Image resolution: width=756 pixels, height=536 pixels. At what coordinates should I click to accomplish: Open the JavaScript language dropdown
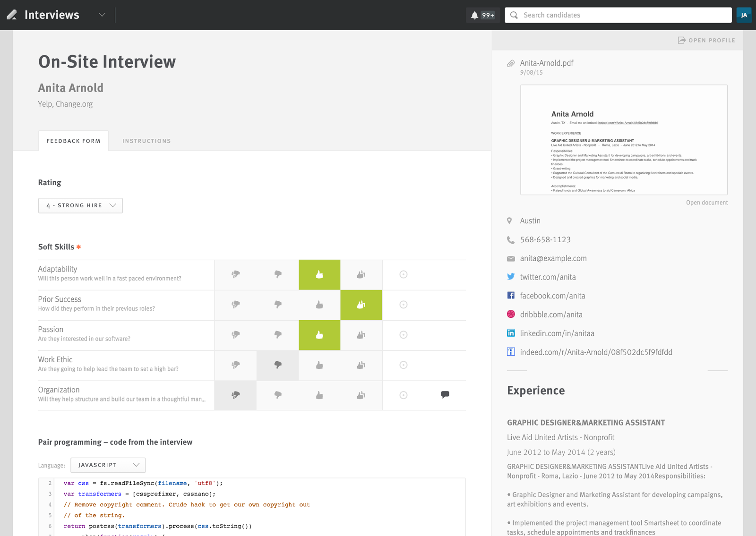(108, 465)
